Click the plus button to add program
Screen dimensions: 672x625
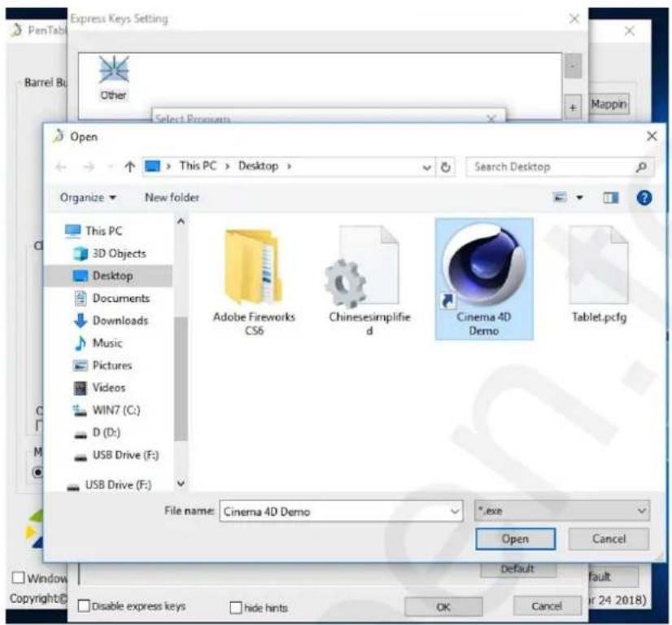click(x=573, y=107)
